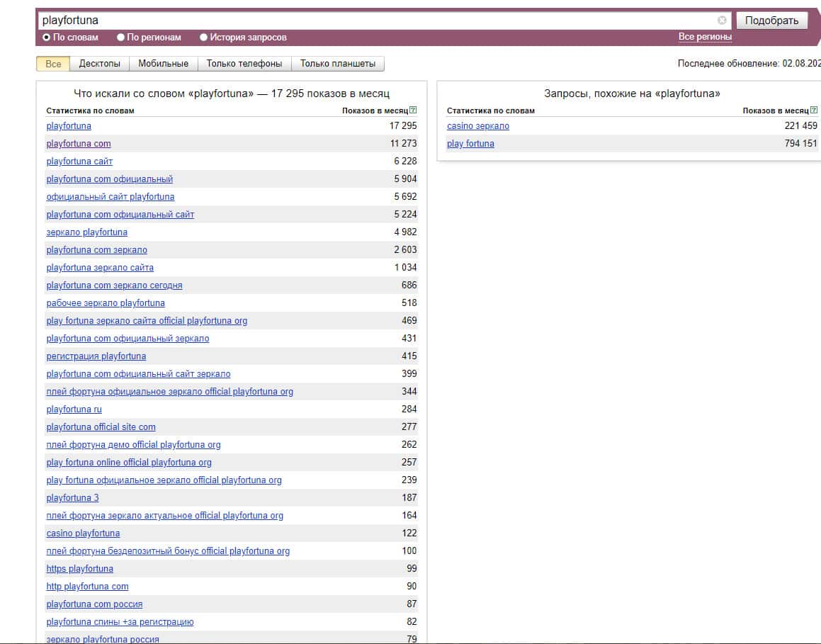Viewport: 821px width, 644px height.
Task: Switch to the «Десктопы» tab
Action: tap(99, 64)
